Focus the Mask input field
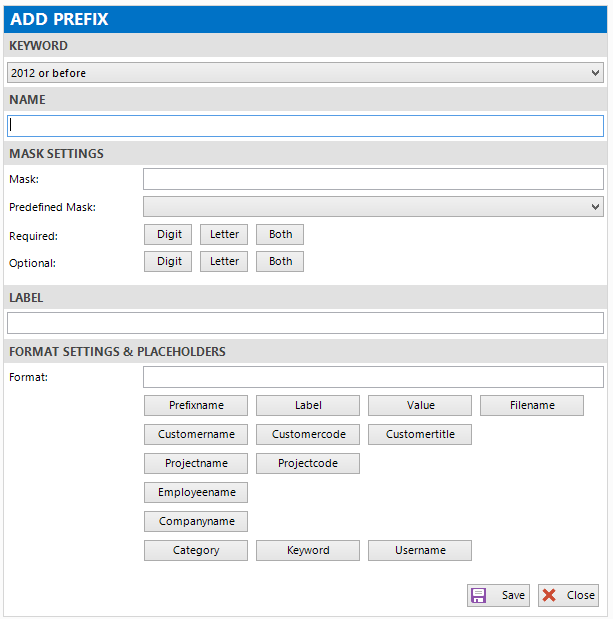Viewport: 613px width, 619px height. point(373,179)
